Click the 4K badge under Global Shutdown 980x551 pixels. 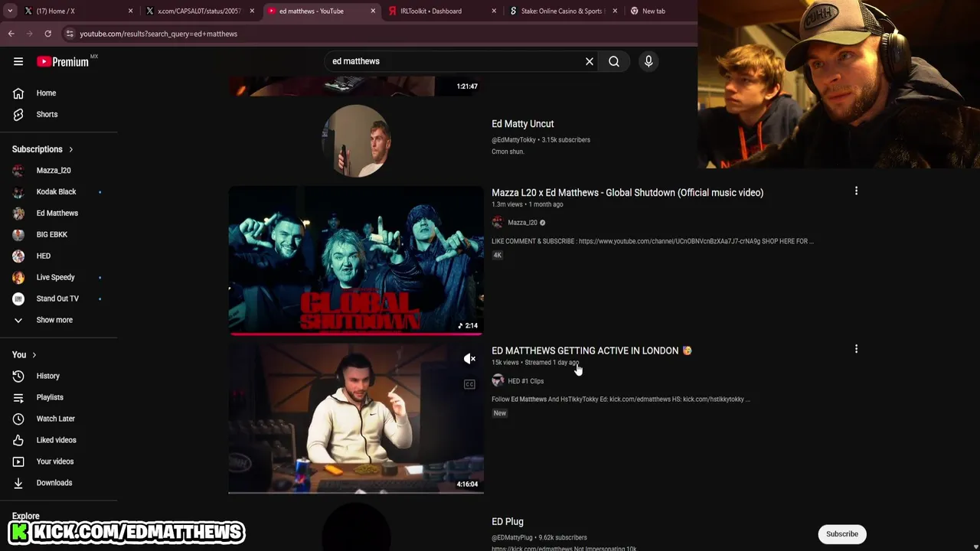[498, 256]
